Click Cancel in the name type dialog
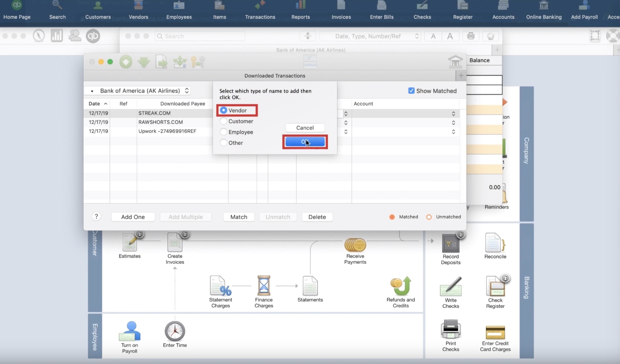This screenshot has height=364, width=620. (x=305, y=128)
